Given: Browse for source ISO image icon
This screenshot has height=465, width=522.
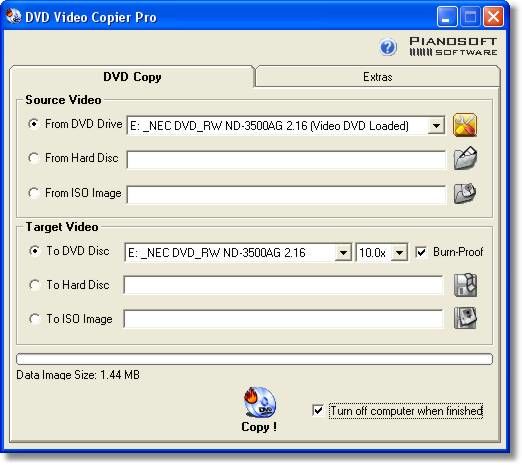Looking at the screenshot, I should tap(465, 193).
